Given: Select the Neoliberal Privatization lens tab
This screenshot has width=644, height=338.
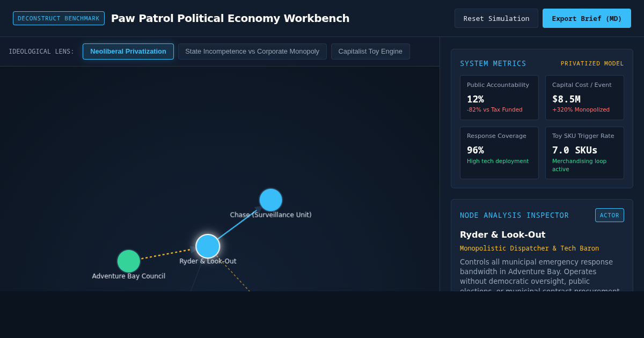Looking at the screenshot, I should point(128,52).
